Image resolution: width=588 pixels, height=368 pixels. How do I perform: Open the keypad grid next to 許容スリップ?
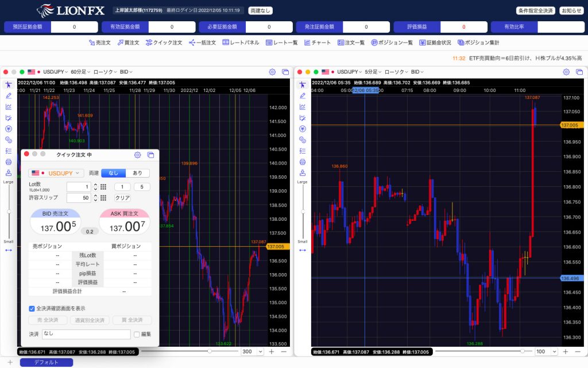click(103, 198)
